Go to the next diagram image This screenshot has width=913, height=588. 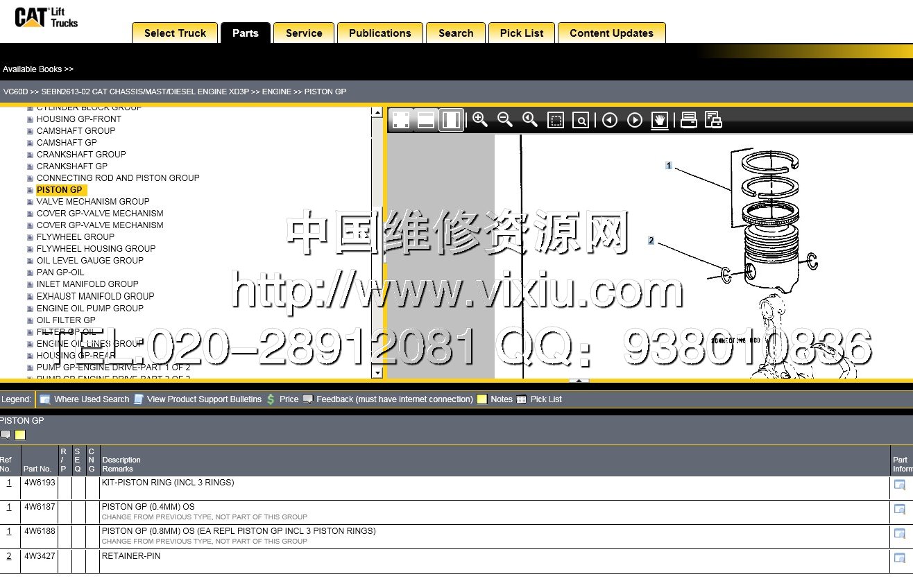click(x=634, y=120)
